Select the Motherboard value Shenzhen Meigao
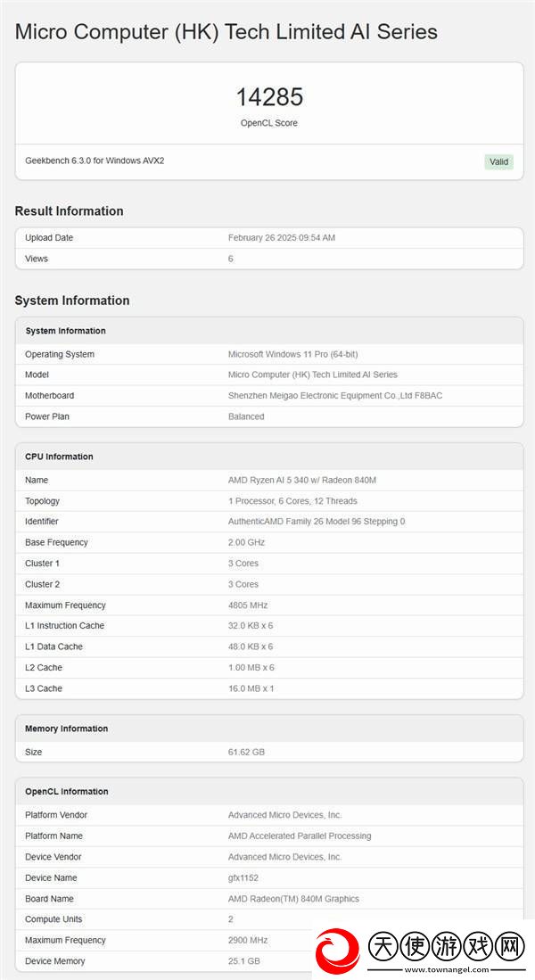Screen dimensions: 535x980 pos(335,396)
